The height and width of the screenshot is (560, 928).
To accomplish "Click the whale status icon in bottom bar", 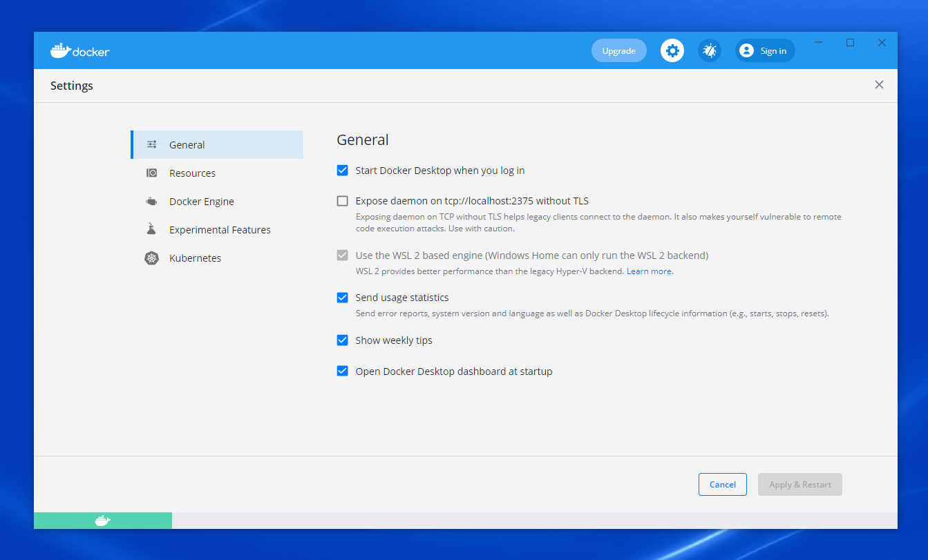I will point(103,521).
